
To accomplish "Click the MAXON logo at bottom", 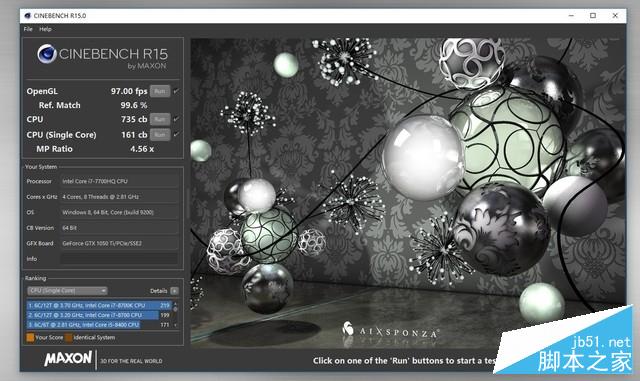I will [68, 359].
